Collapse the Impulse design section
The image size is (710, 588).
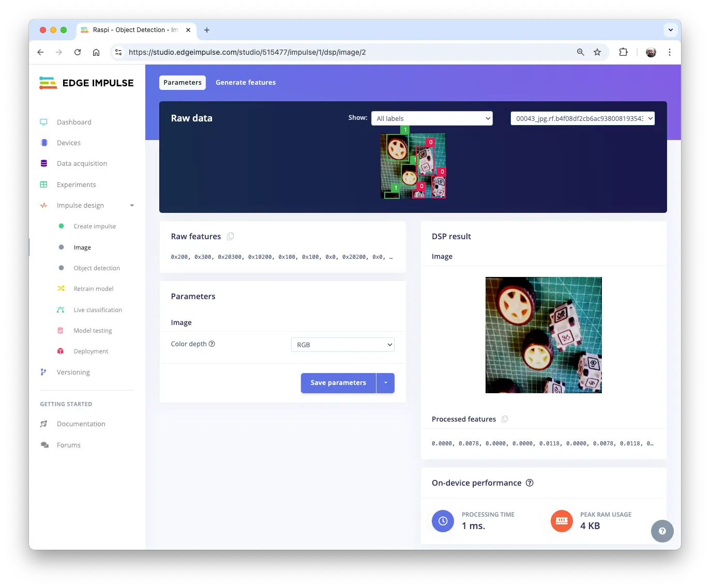(132, 206)
